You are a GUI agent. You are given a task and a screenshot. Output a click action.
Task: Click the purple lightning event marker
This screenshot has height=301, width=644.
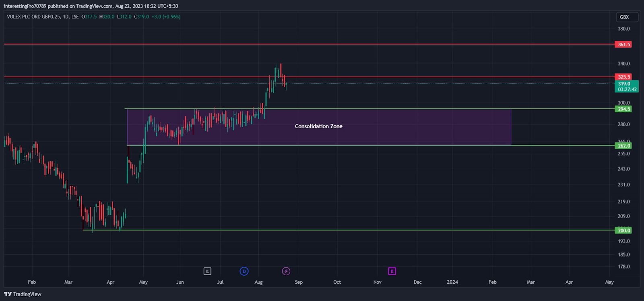[x=286, y=271]
